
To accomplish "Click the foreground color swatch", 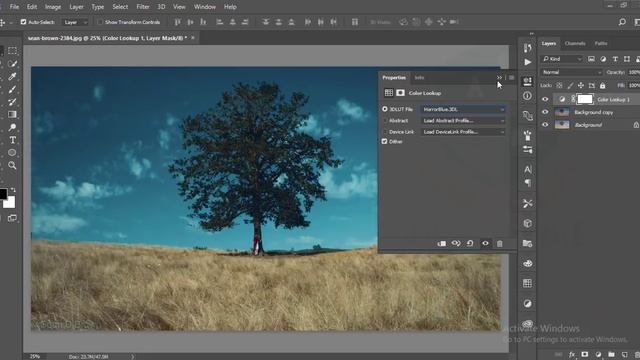I will tap(3, 194).
